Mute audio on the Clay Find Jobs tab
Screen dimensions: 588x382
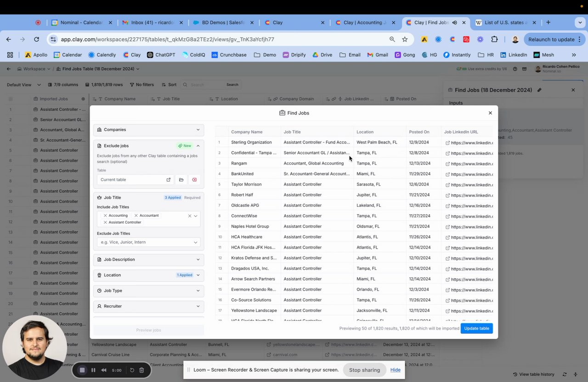point(454,23)
